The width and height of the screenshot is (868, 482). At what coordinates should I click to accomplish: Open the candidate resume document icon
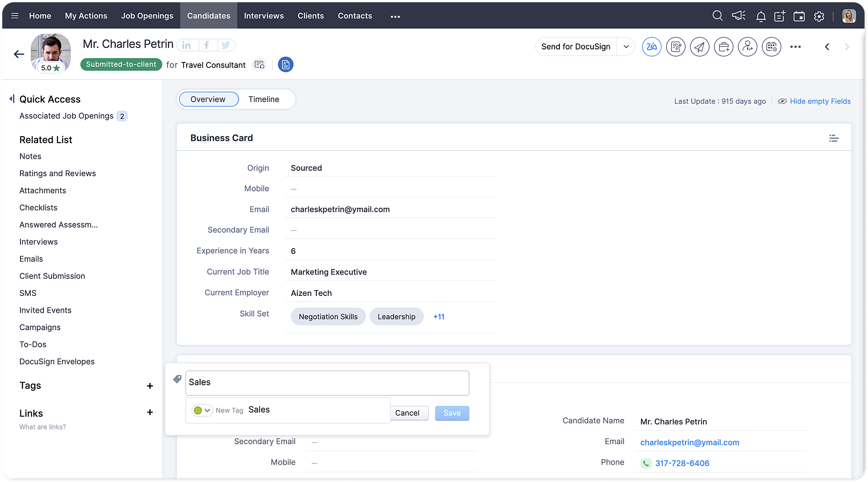point(285,65)
